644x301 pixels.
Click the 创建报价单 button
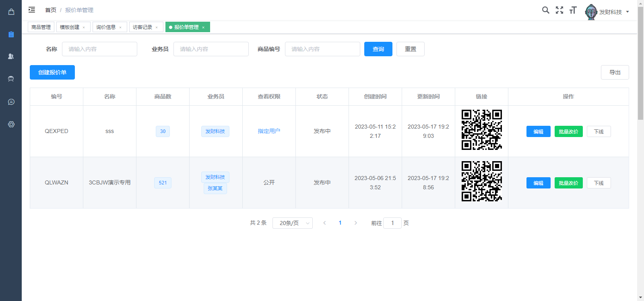coord(52,72)
